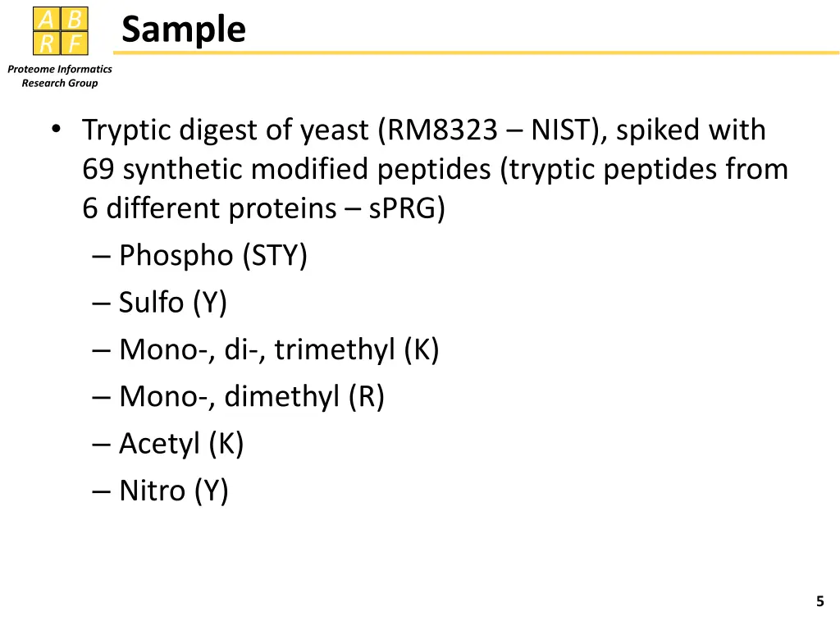Click the main round bullet point
Viewport: 840px width, 630px height.
57,129
